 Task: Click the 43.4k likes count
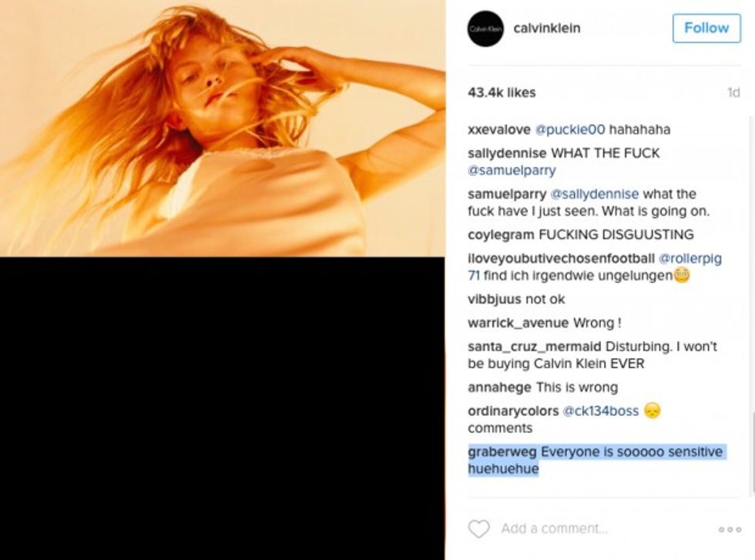pyautogui.click(x=502, y=92)
